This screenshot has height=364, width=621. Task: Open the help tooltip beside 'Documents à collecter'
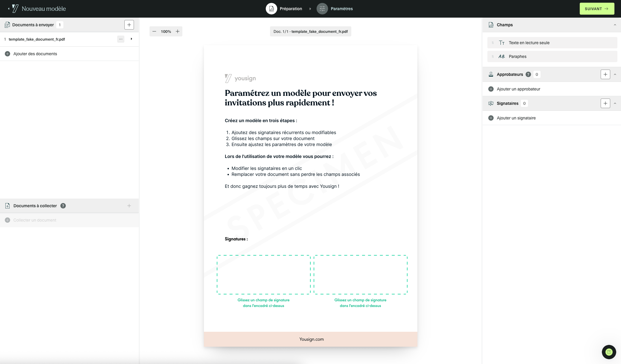(63, 205)
